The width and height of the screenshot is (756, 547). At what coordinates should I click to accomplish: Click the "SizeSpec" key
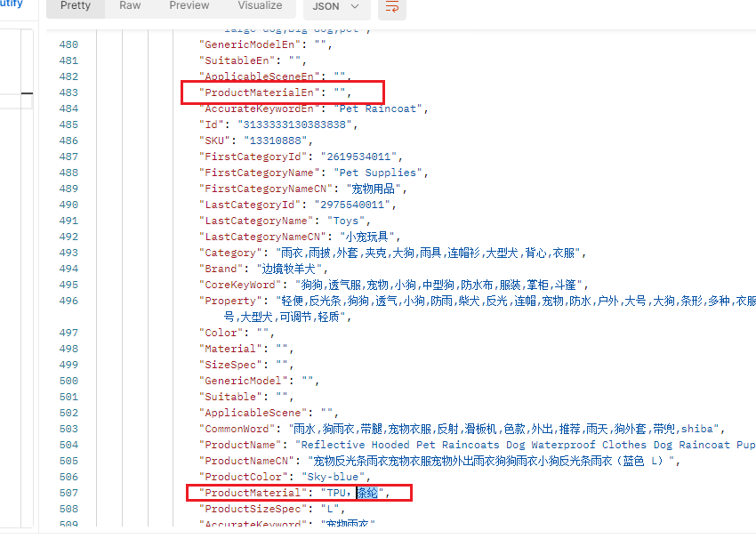click(x=230, y=365)
